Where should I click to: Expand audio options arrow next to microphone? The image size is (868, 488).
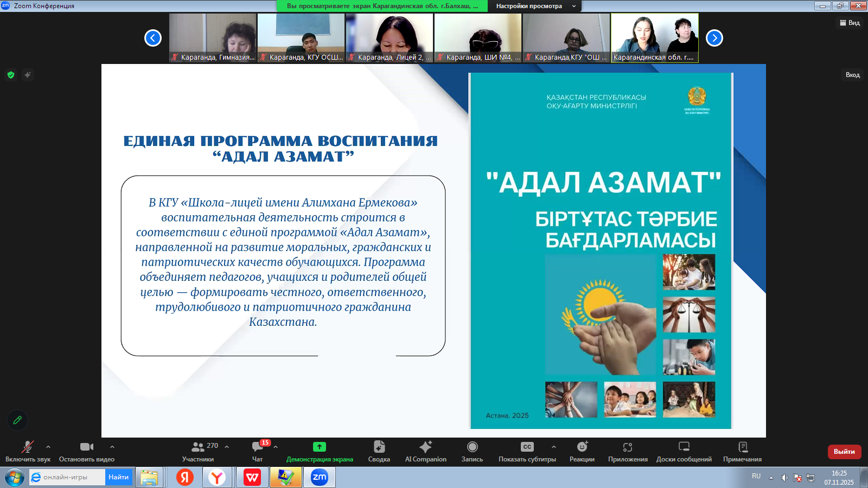48,447
